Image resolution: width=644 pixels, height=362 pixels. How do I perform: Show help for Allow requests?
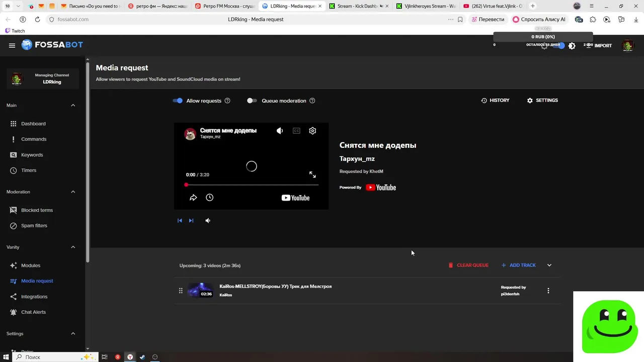(227, 101)
